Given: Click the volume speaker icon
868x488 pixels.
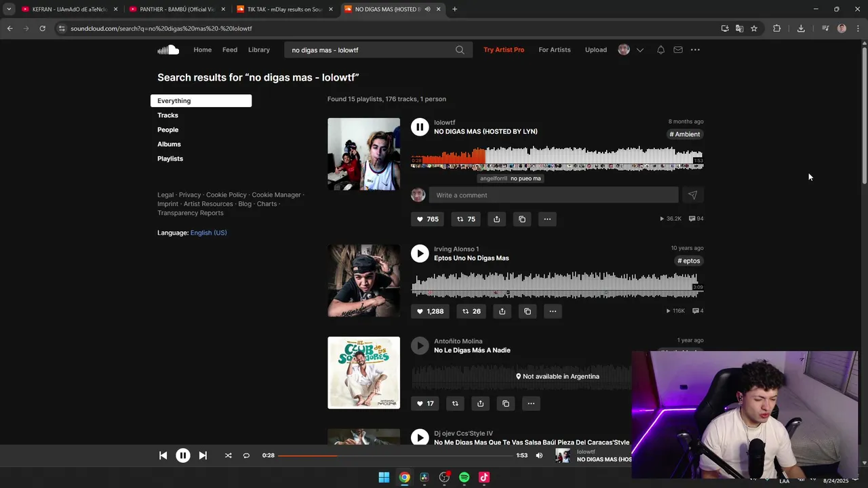Looking at the screenshot, I should tap(539, 455).
